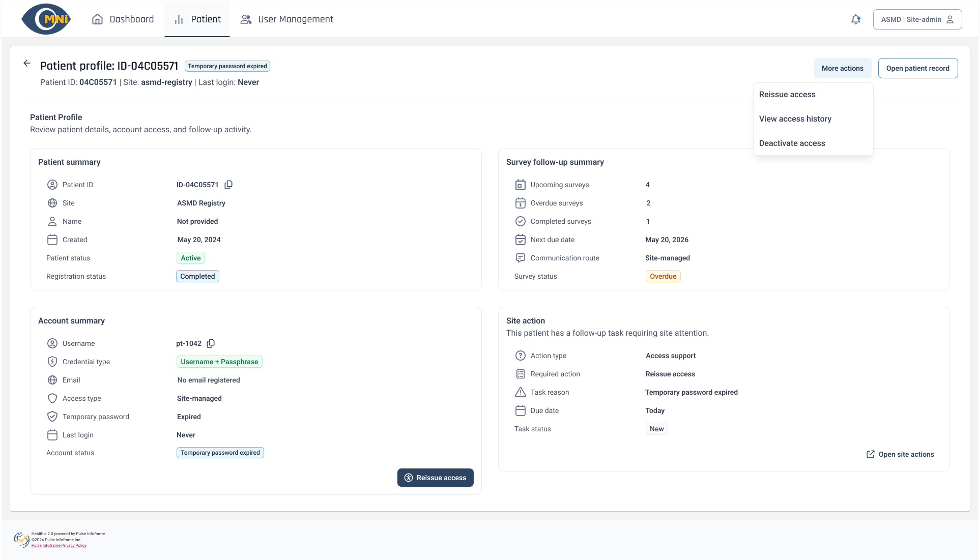The width and height of the screenshot is (980, 560).
Task: Click the No email registered value
Action: [208, 380]
